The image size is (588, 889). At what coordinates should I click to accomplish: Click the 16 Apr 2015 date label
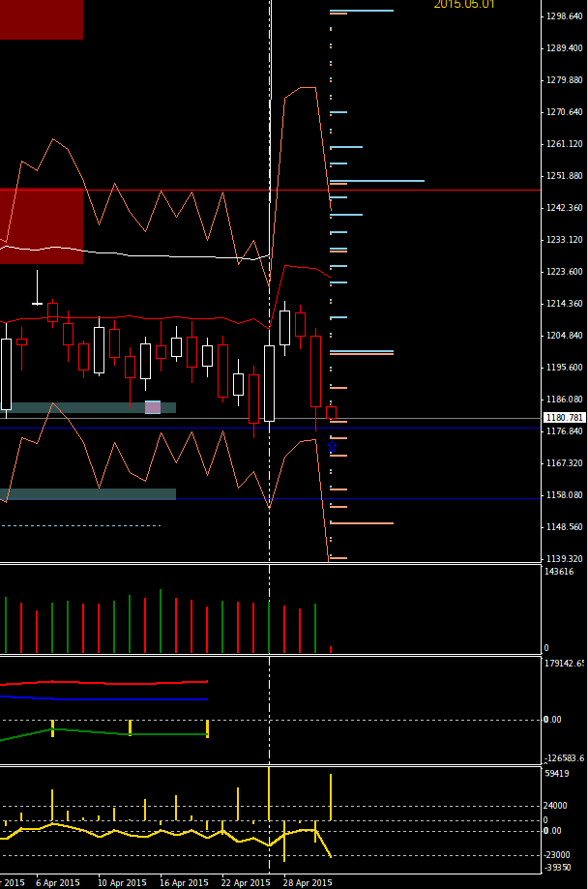pyautogui.click(x=184, y=883)
